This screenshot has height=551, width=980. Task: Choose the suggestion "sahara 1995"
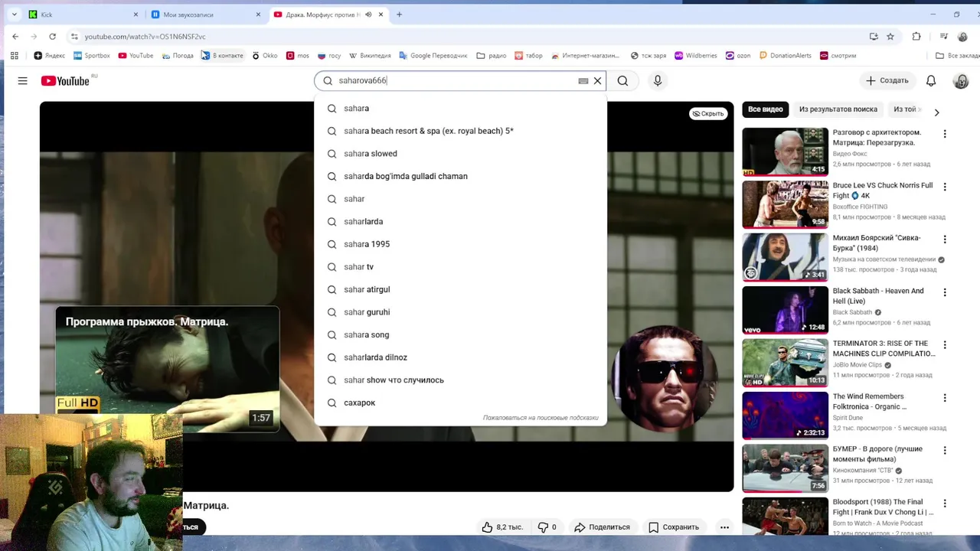pos(460,244)
